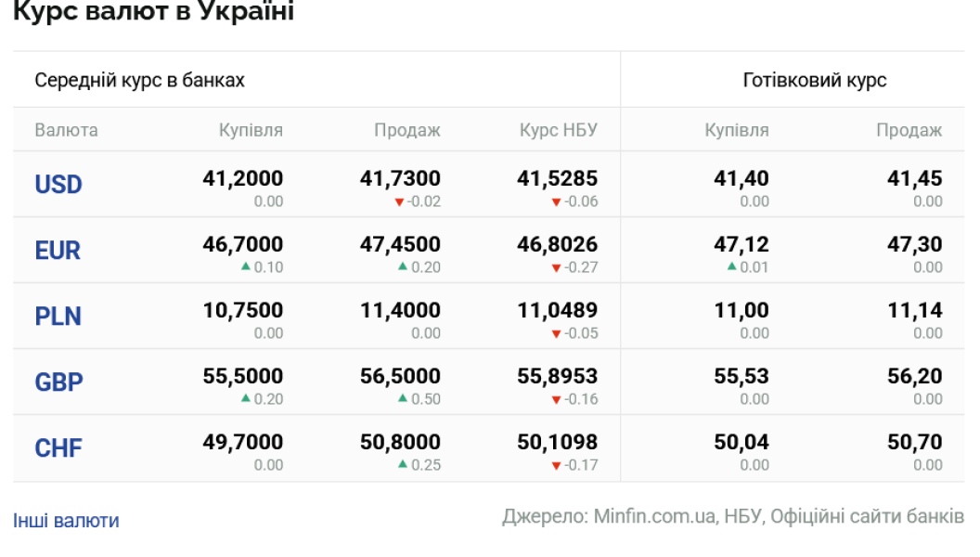
Task: Click the green up arrow under EUR bank Продаж
Action: point(403,267)
